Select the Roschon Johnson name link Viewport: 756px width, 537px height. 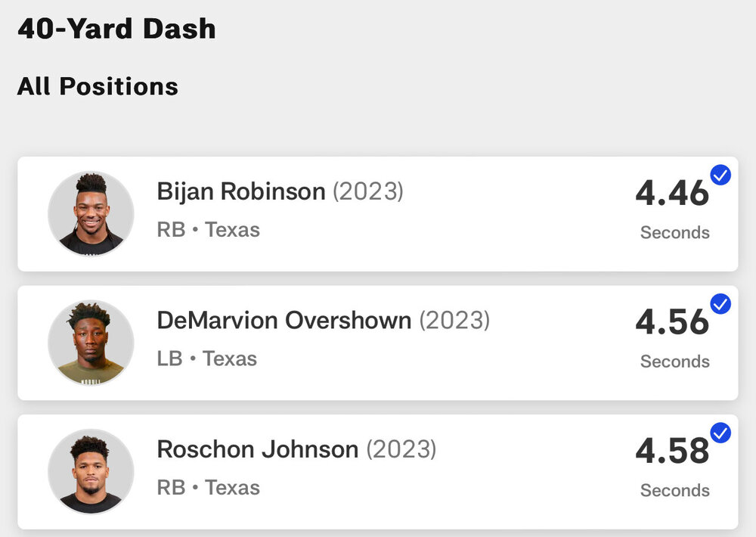pos(257,449)
